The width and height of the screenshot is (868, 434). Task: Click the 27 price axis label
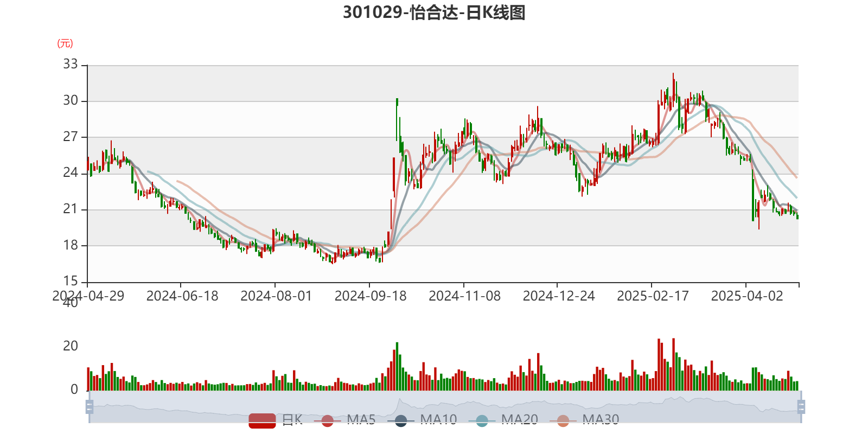(71, 136)
